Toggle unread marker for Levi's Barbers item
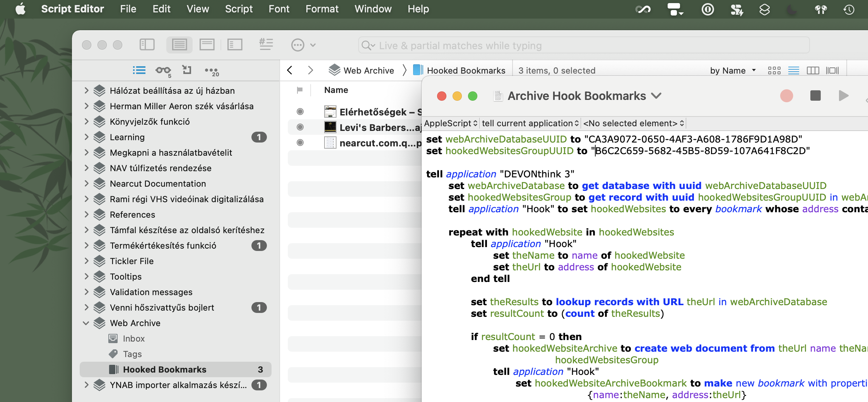 coord(300,127)
